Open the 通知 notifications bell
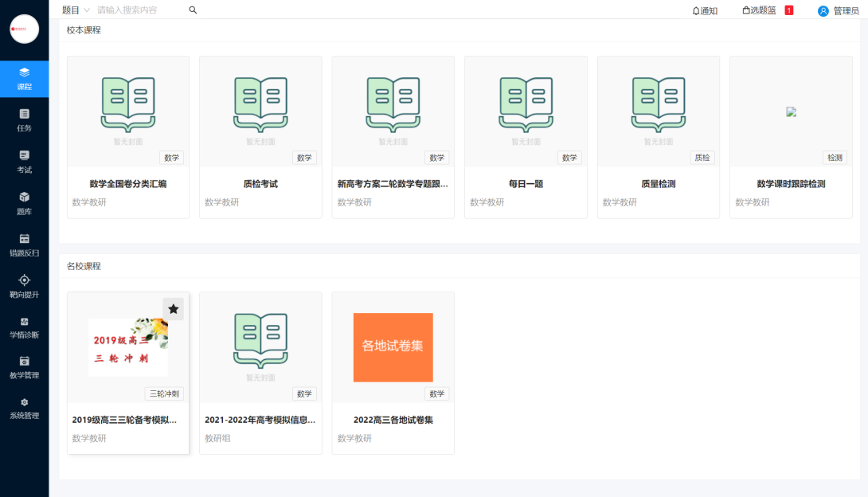Image resolution: width=868 pixels, height=497 pixels. 705,10
